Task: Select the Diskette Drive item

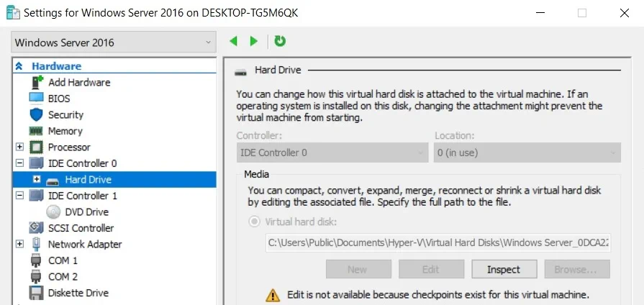Action: click(x=78, y=293)
